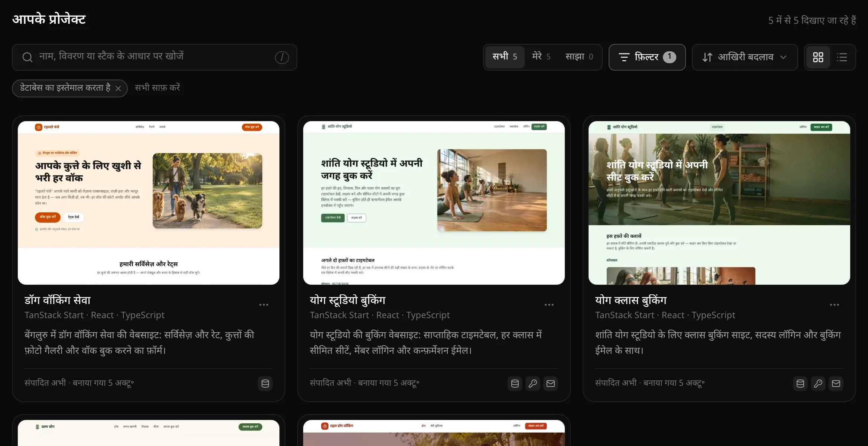Click key auth icon on योग स्टूडियो बुकिंग
The height and width of the screenshot is (446, 868).
click(533, 384)
